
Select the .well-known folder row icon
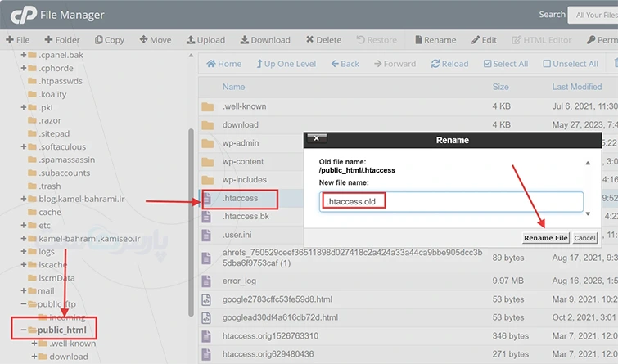point(208,107)
